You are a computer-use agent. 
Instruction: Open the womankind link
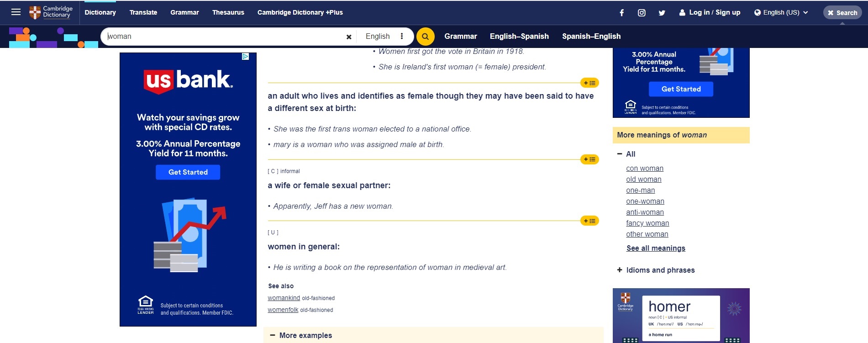point(284,298)
